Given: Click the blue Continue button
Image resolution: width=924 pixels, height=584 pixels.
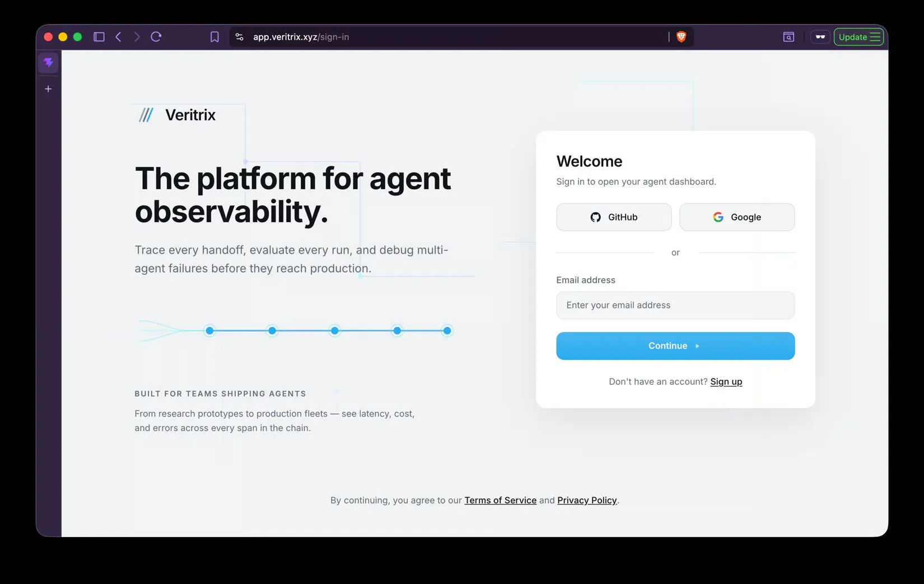Looking at the screenshot, I should pyautogui.click(x=675, y=346).
